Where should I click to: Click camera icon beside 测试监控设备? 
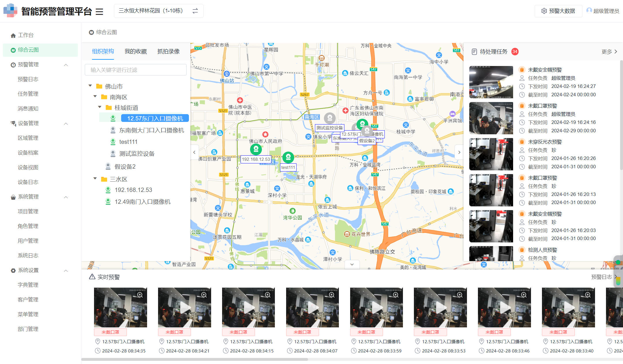113,154
